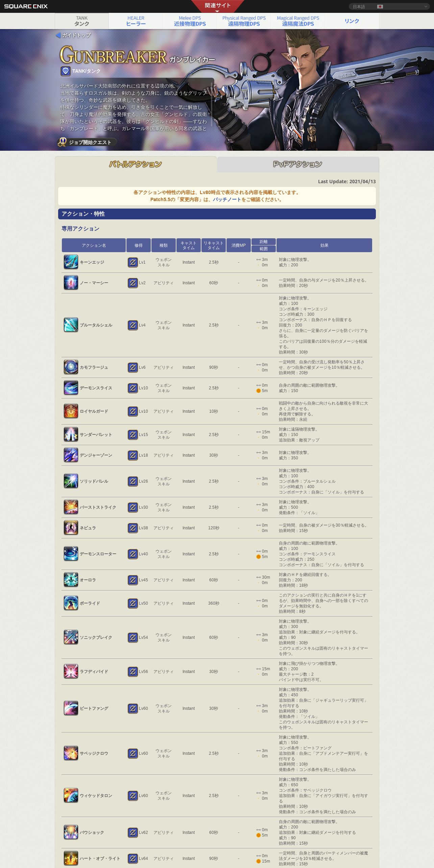Open the 日本語 language dropdown
The height and width of the screenshot is (868, 434).
(x=389, y=6)
